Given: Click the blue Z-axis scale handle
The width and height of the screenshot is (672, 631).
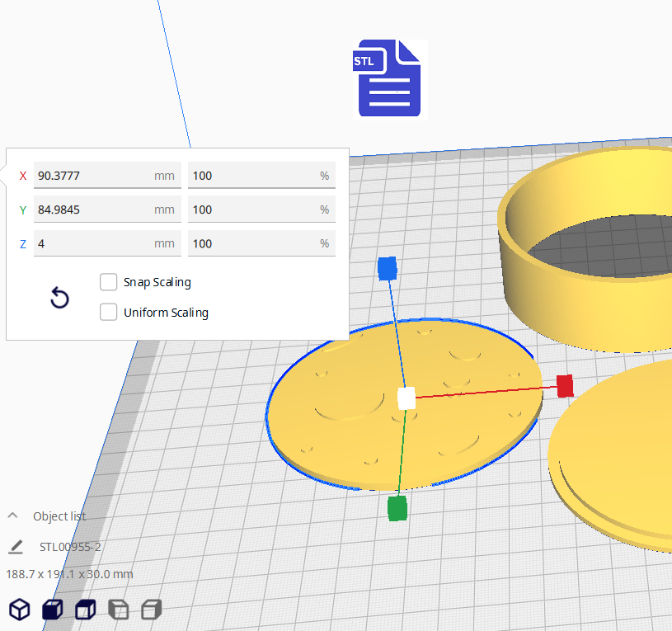Looking at the screenshot, I should (x=388, y=269).
